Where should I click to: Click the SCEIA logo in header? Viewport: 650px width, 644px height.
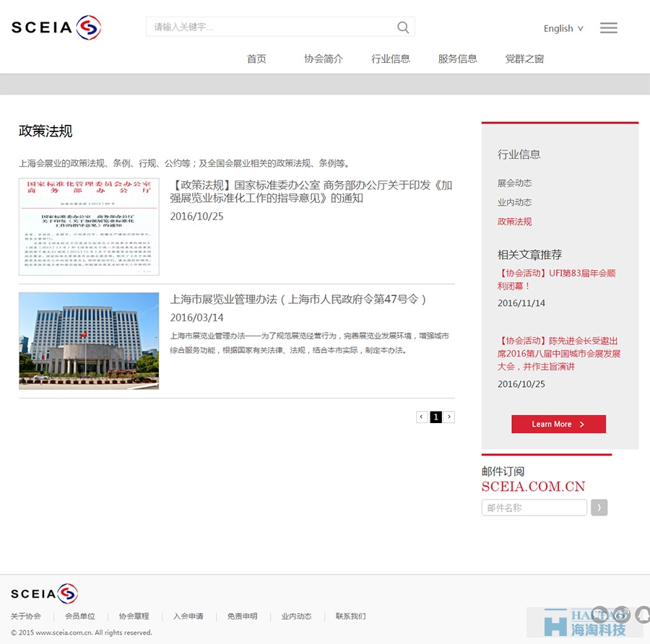56,27
